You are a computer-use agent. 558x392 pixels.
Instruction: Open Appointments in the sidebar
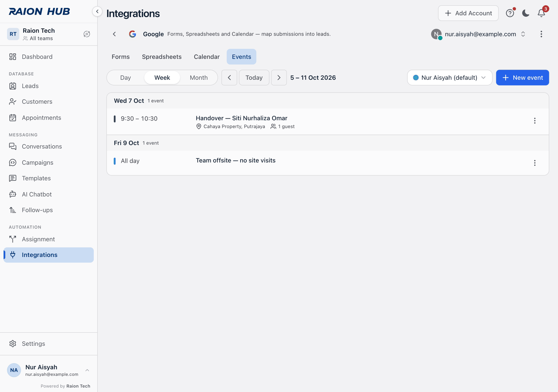[x=48, y=118]
